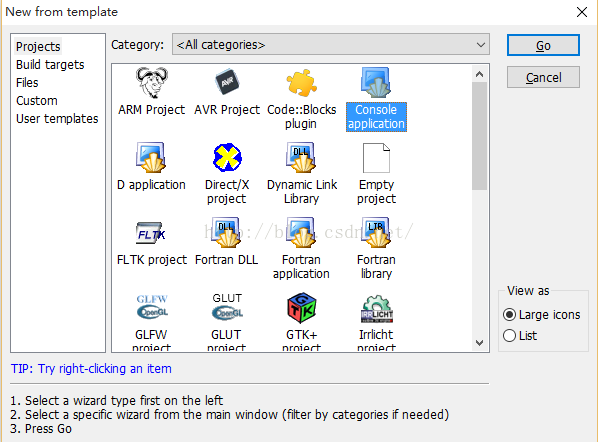Click the Go button
The height and width of the screenshot is (442, 598).
pyautogui.click(x=543, y=45)
